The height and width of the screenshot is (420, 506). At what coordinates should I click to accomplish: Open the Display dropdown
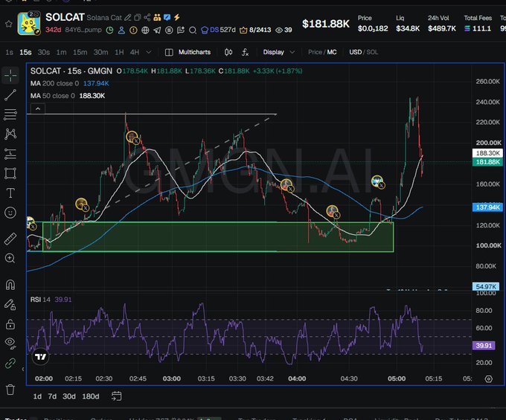278,52
